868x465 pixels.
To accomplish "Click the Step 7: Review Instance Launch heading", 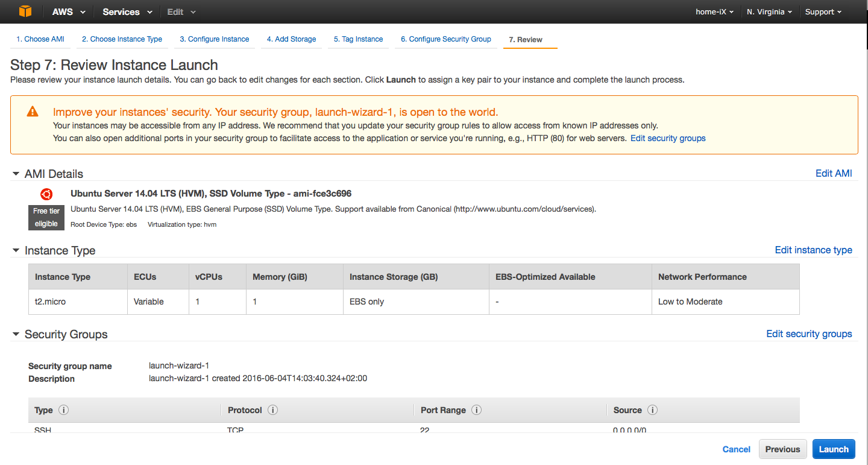I will click(115, 65).
